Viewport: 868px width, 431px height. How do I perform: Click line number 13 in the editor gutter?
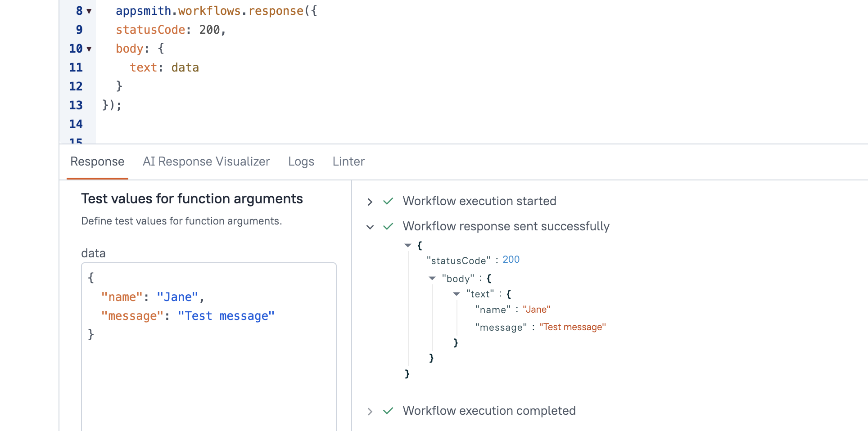(76, 105)
